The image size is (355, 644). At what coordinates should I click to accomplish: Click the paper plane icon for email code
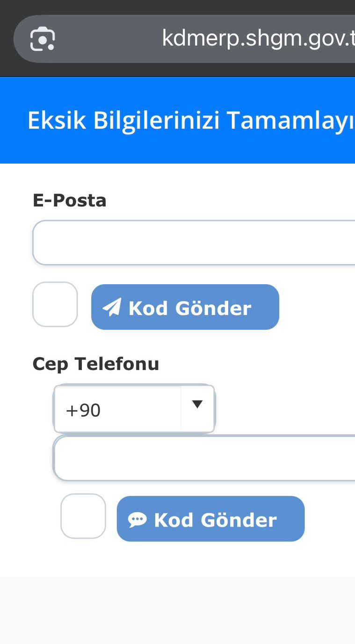pyautogui.click(x=112, y=308)
